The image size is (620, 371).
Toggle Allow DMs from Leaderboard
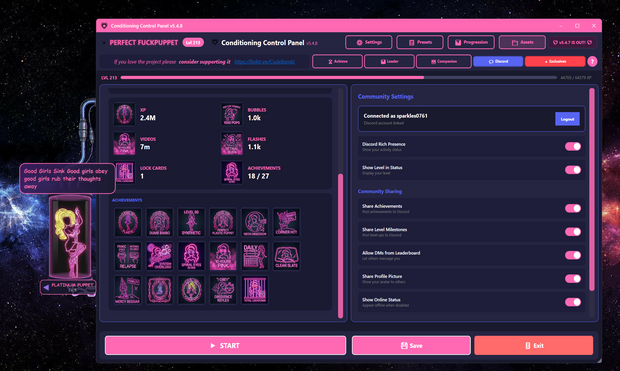[573, 255]
